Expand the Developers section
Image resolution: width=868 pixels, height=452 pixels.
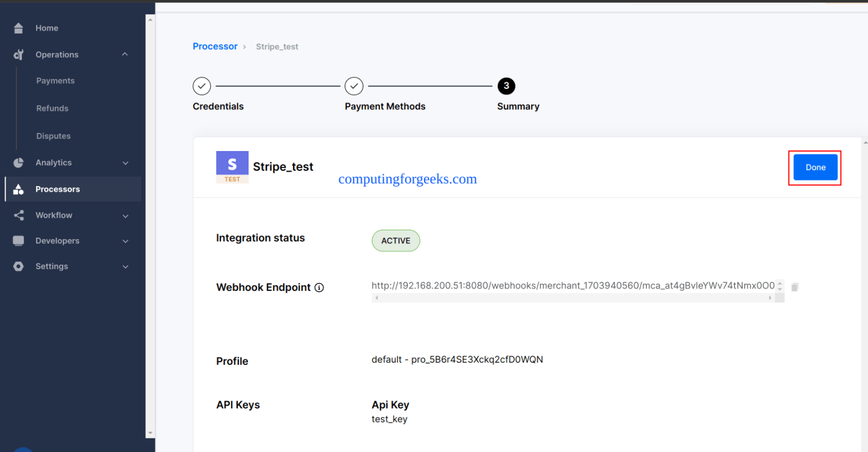[125, 240]
